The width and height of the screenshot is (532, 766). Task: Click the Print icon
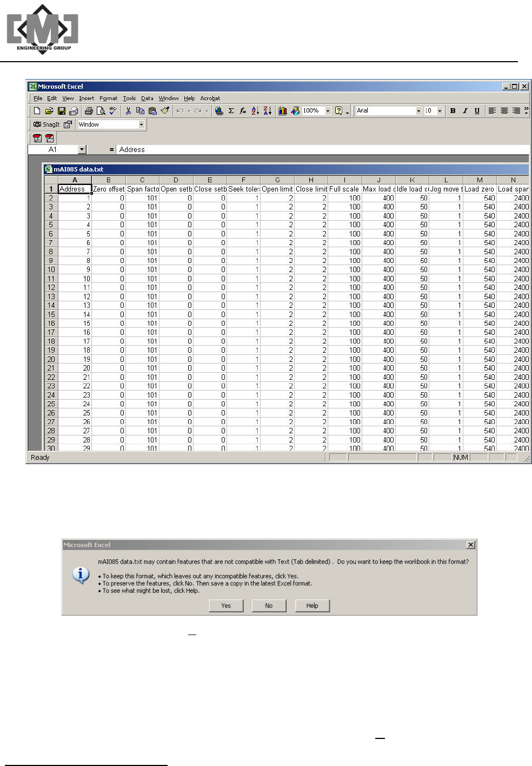(89, 111)
